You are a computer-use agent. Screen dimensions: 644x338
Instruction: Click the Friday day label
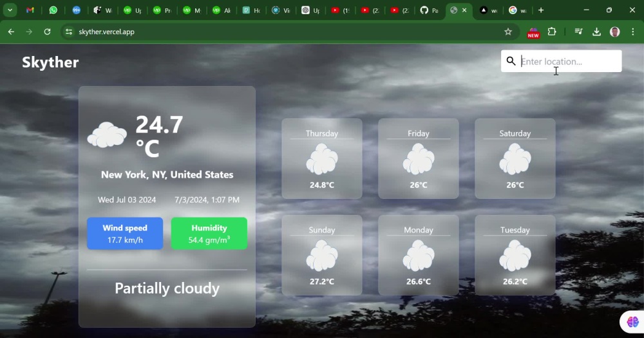(419, 133)
